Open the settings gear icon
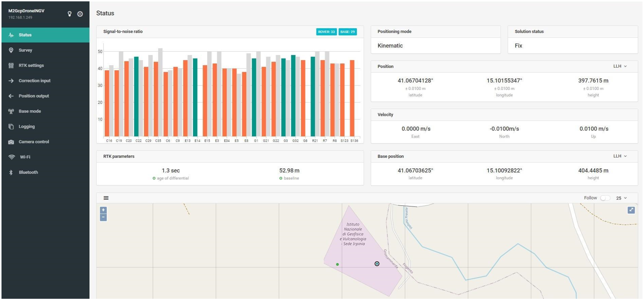 point(80,14)
